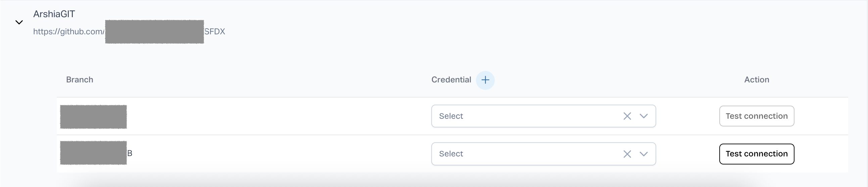Viewport: 868px width, 187px height.
Task: Click the second row credential Select field
Action: pos(526,154)
